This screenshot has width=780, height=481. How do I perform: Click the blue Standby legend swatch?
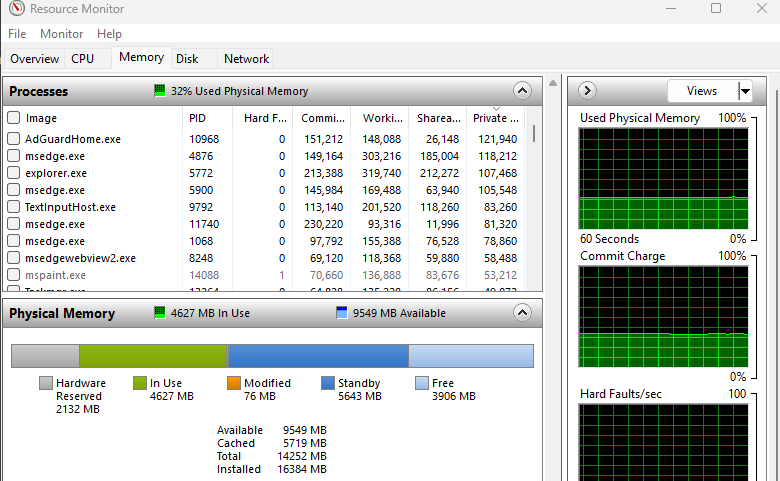328,383
